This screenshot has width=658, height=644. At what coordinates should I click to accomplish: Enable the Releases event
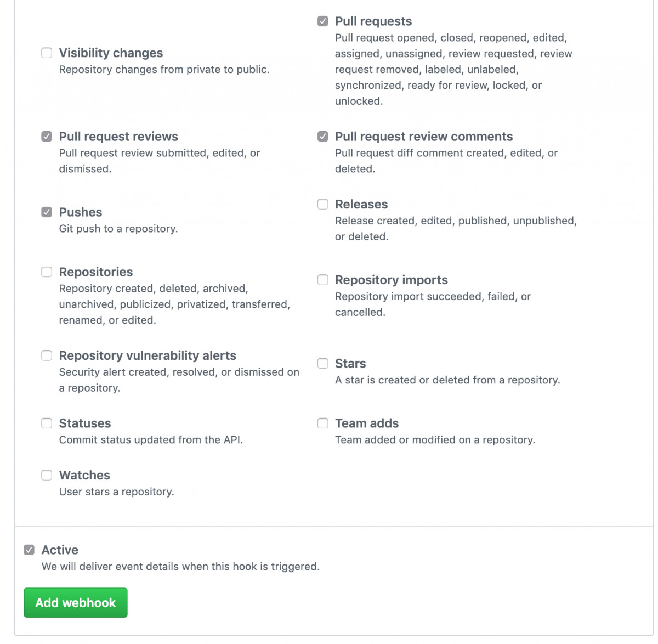coord(322,204)
